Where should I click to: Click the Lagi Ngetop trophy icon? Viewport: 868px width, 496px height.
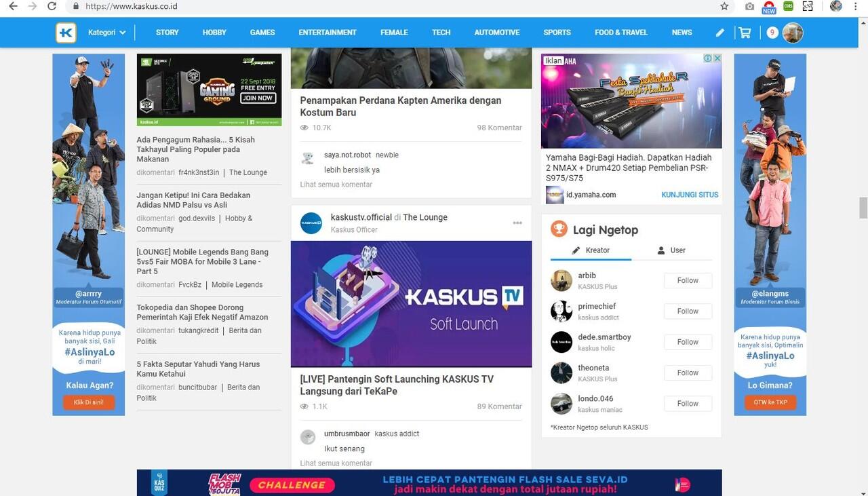pos(559,229)
